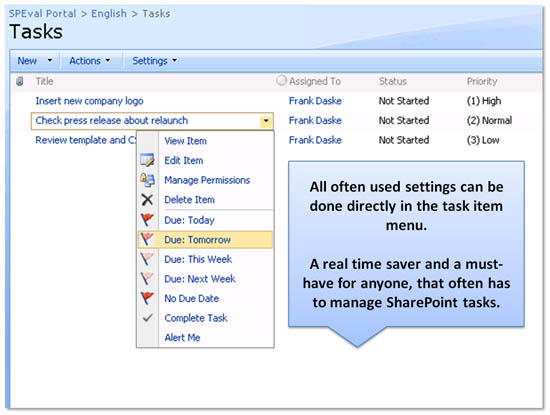The image size is (550, 415).
Task: Open the New dropdown menu
Action: [35, 61]
